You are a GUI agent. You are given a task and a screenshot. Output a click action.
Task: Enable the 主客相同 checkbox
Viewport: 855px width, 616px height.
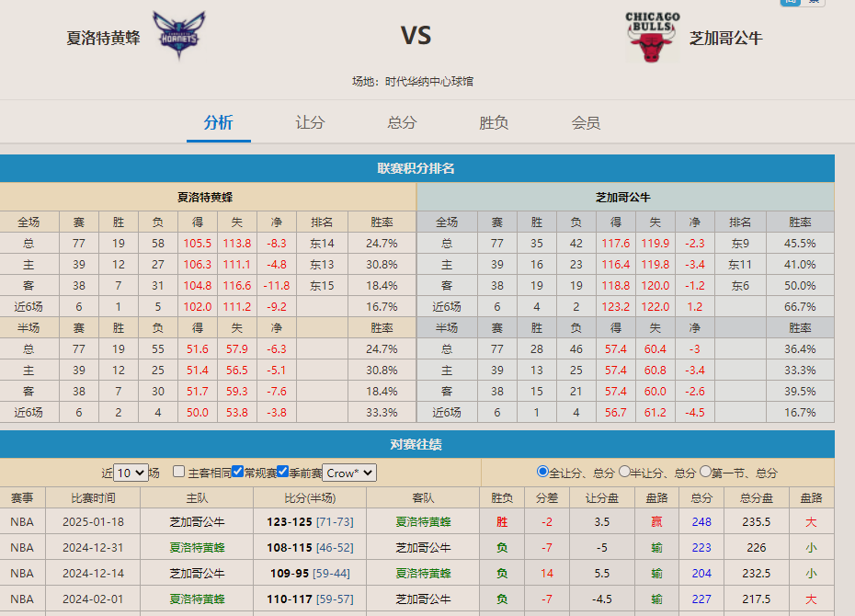click(178, 471)
